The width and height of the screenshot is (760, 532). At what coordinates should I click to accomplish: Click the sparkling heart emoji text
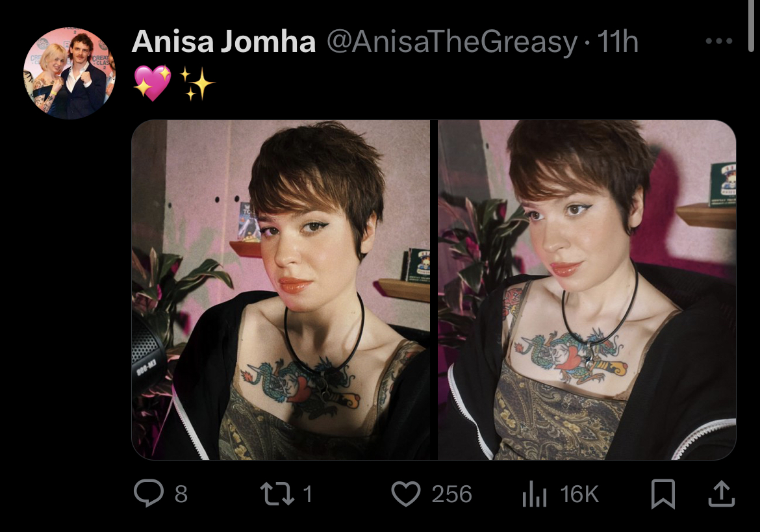[152, 83]
